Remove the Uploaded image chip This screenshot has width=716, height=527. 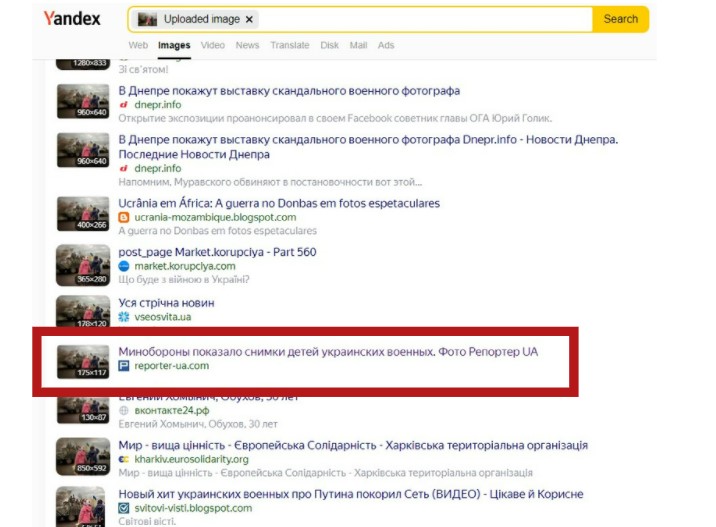coord(249,19)
